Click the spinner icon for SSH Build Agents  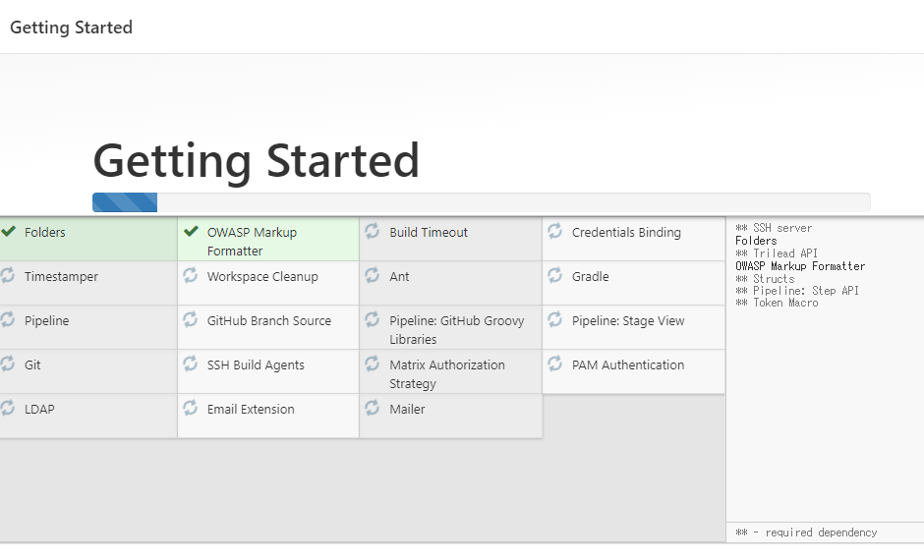click(190, 364)
